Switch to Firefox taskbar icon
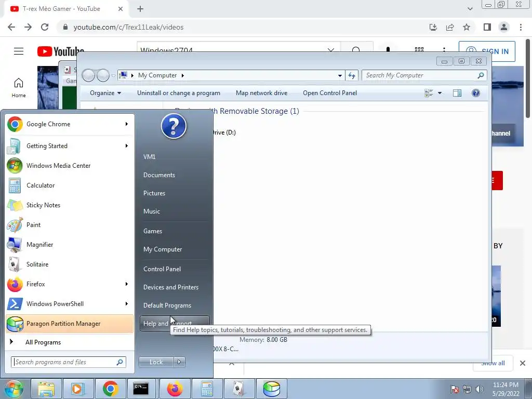The width and height of the screenshot is (532, 399). pos(175,389)
